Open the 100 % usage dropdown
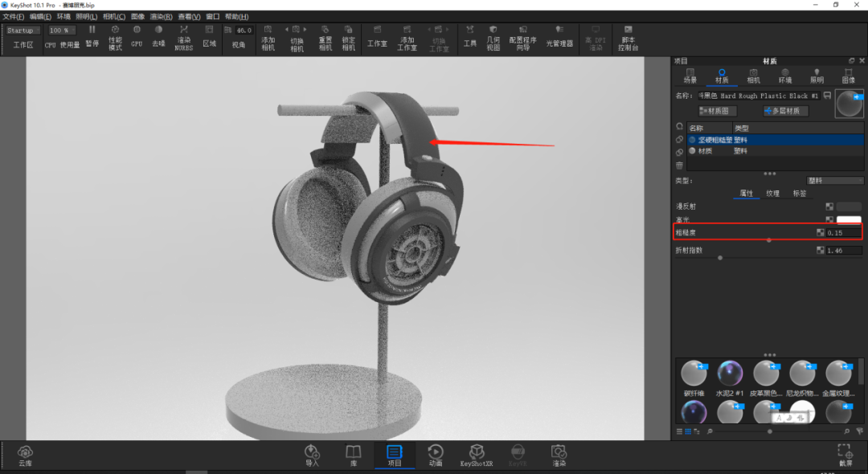This screenshot has width=868, height=474. [x=61, y=31]
